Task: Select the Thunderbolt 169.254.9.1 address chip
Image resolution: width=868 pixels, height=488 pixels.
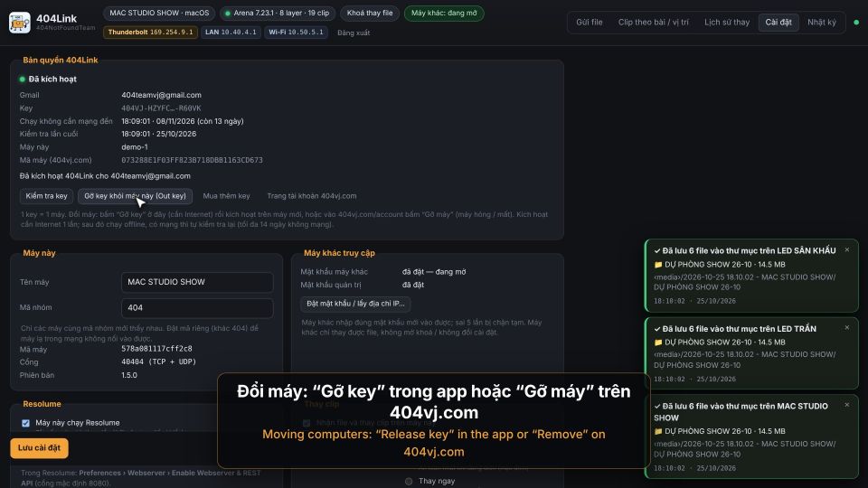Action: [150, 33]
